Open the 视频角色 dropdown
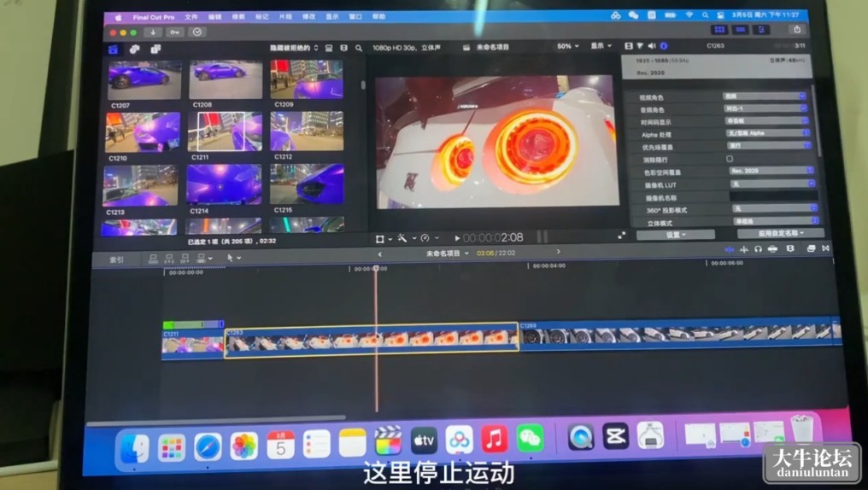Screen dimensions: 868x490 764,96
